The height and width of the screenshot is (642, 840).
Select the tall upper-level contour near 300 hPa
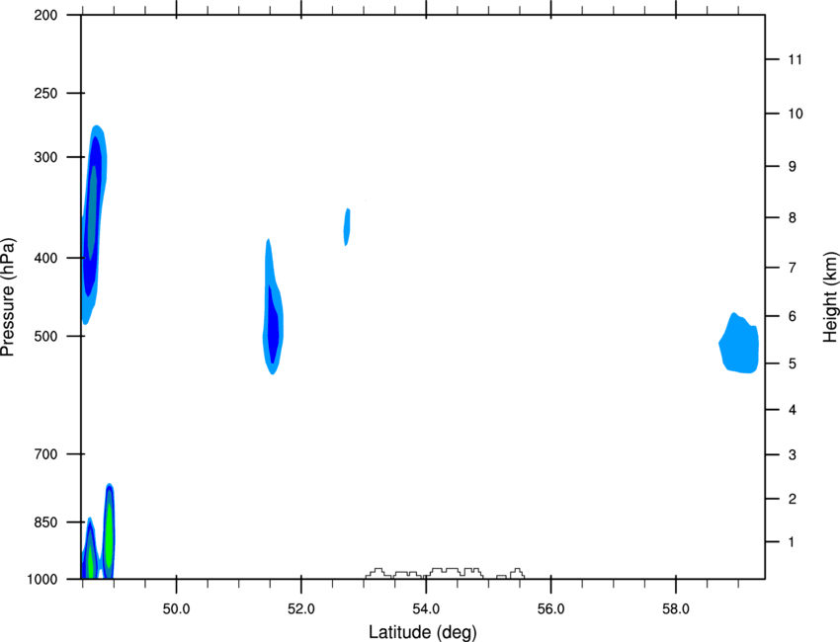coord(94,225)
